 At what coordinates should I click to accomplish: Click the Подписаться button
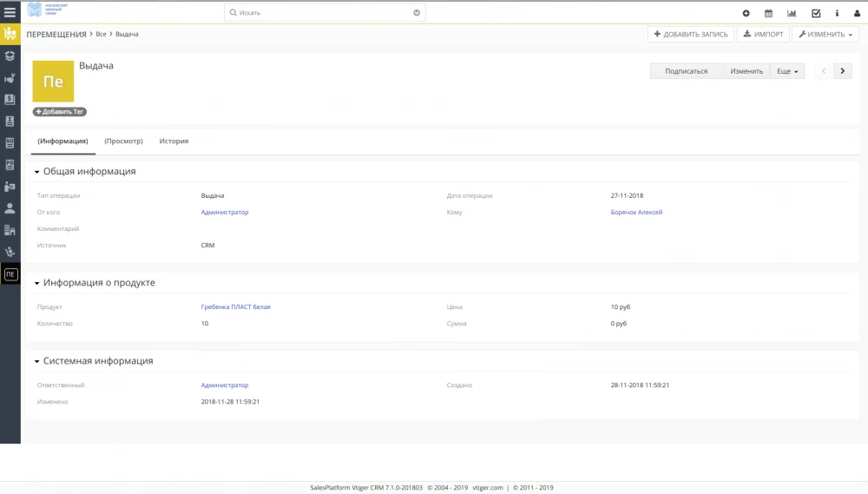click(686, 71)
